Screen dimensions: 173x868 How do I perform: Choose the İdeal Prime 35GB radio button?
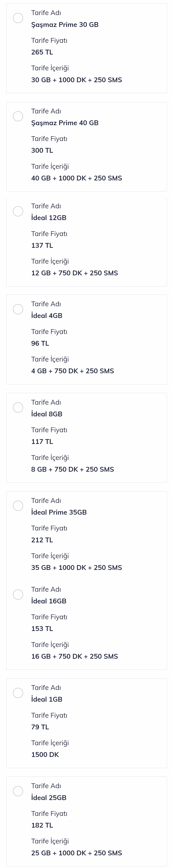(x=18, y=505)
